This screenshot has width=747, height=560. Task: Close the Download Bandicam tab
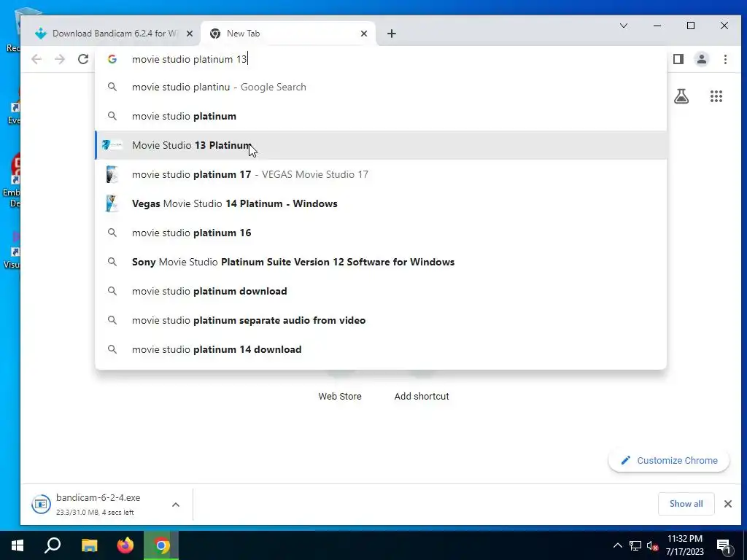coord(190,34)
